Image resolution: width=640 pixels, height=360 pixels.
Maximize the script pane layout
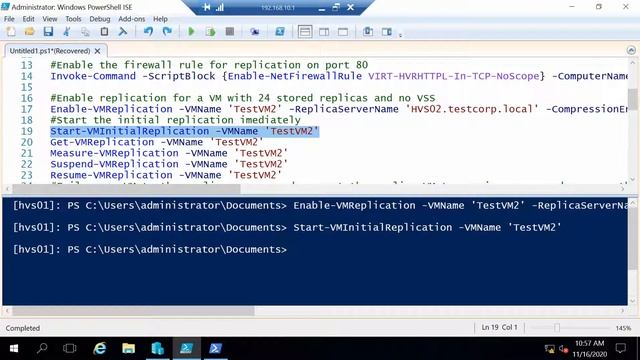point(343,31)
